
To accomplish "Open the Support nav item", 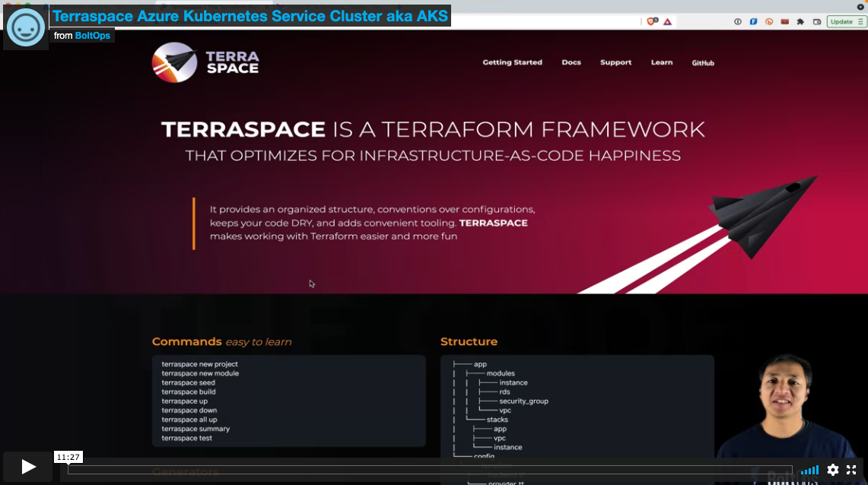I will click(x=615, y=62).
